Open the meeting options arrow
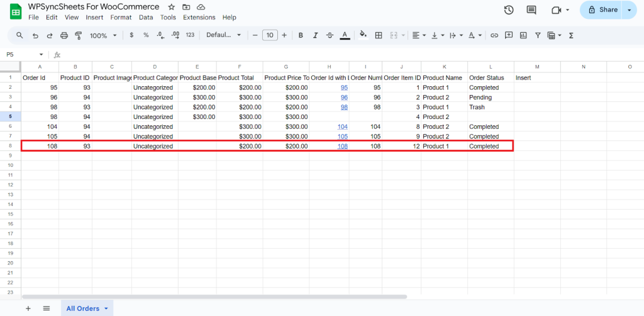 tap(568, 10)
